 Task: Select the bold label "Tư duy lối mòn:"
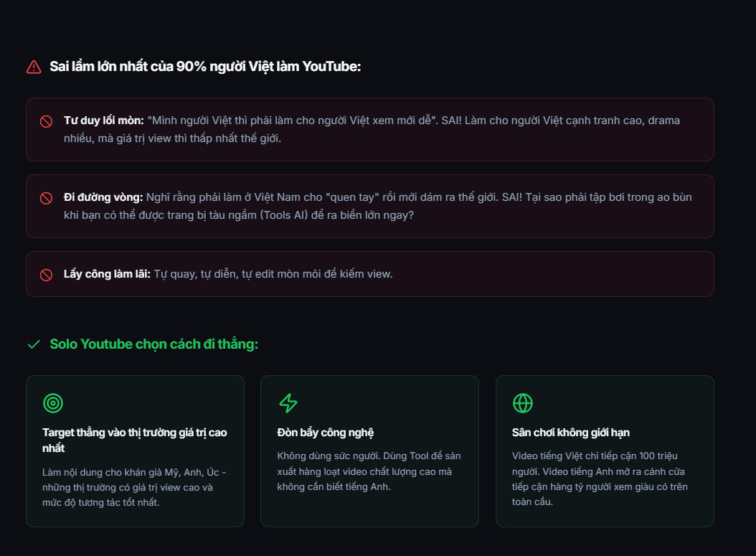pyautogui.click(x=104, y=121)
